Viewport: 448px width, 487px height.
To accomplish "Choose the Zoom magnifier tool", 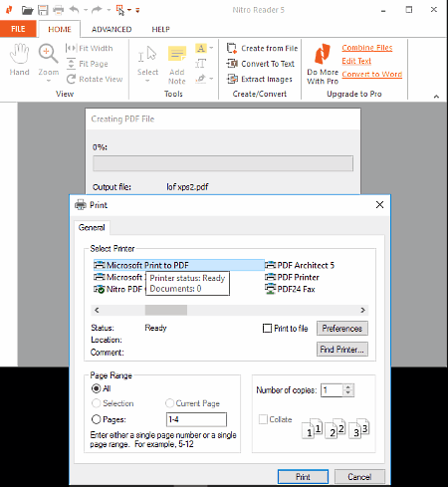I will click(49, 60).
